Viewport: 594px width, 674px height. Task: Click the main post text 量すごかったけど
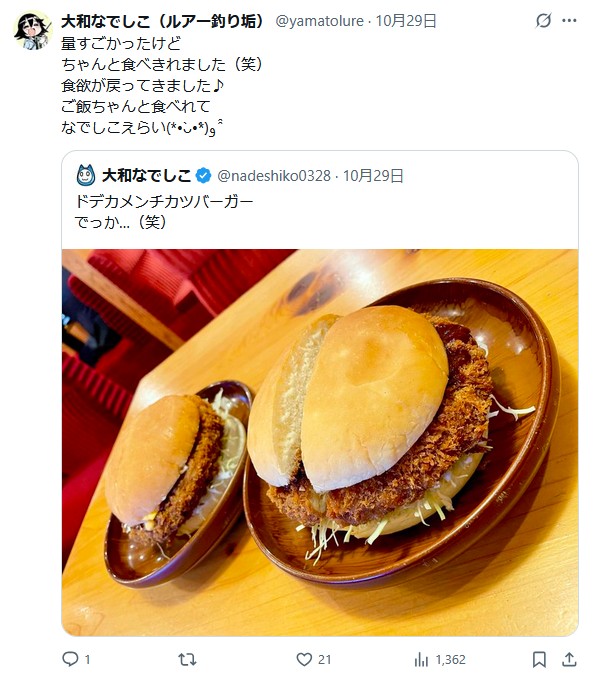pos(121,43)
